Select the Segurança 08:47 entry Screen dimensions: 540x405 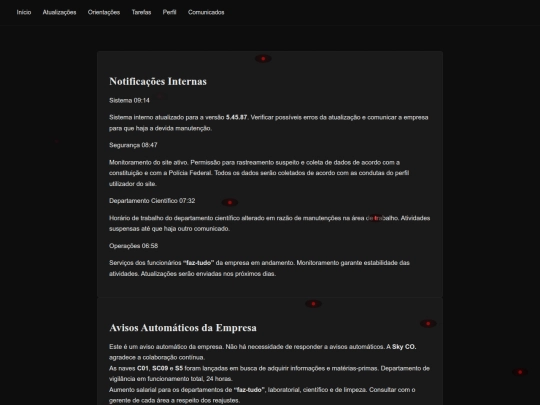(x=133, y=145)
